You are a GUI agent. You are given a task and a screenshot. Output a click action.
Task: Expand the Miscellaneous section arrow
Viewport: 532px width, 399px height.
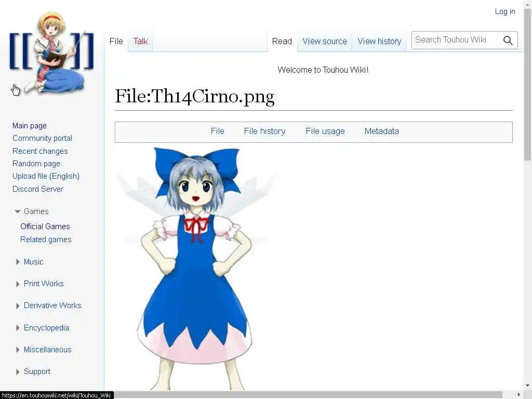(18, 350)
